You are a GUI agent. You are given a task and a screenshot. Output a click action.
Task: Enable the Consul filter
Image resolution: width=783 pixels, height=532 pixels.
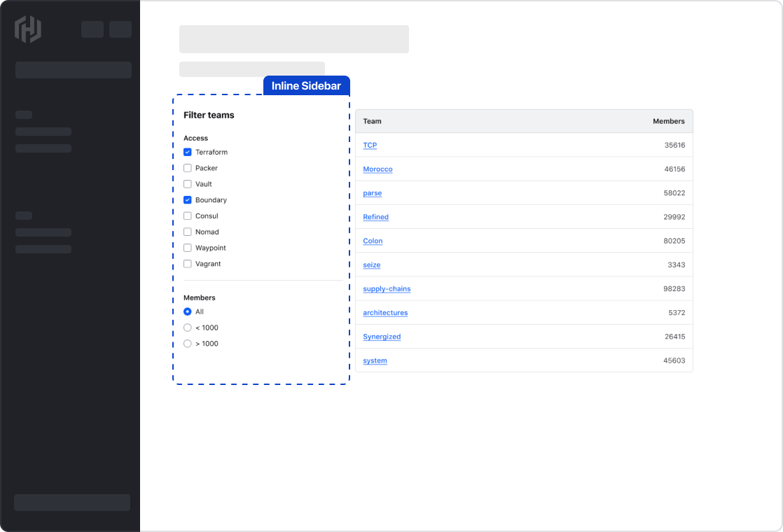coord(187,216)
